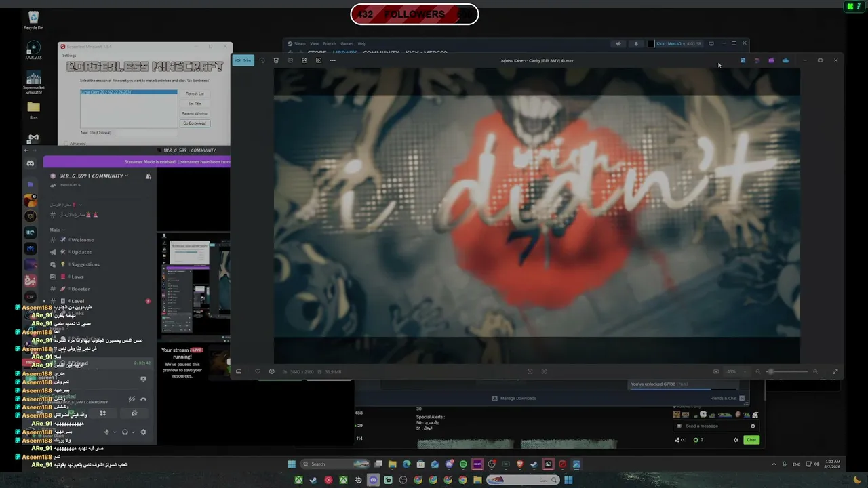
Task: Open the Welcome channel in Discord
Action: point(83,240)
